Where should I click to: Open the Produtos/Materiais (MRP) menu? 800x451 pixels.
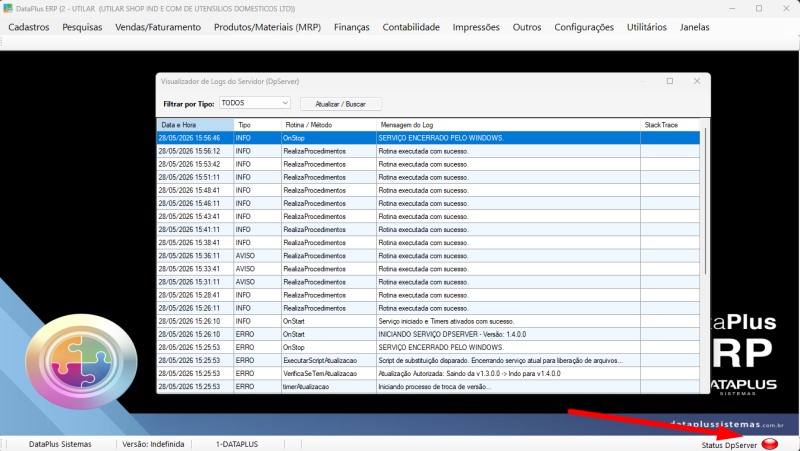click(x=267, y=27)
